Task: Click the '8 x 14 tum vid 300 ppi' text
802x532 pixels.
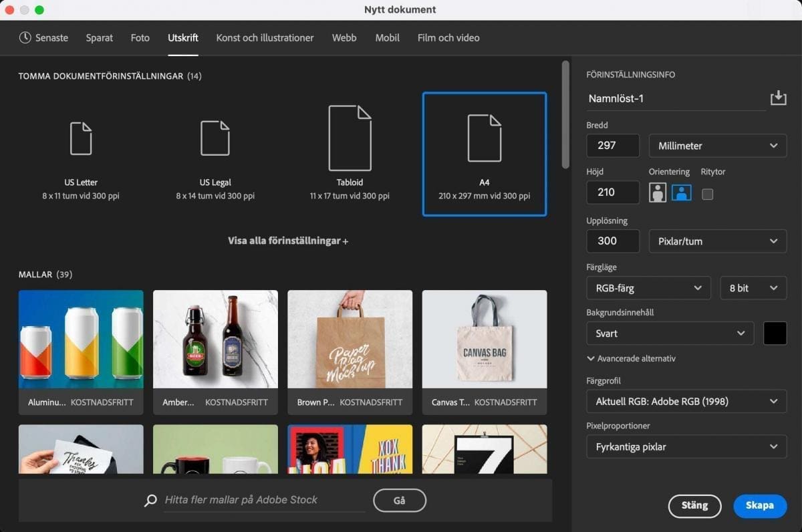Action: (x=215, y=196)
